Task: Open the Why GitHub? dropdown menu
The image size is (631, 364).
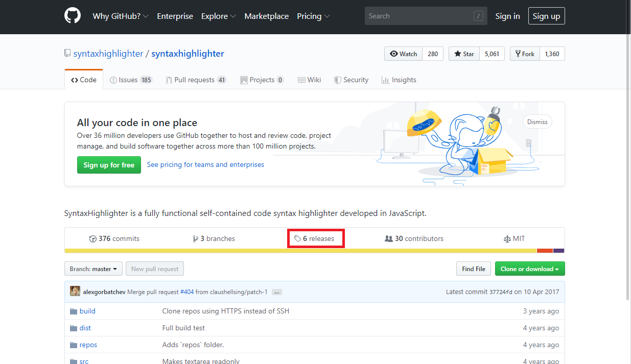Action: (x=121, y=16)
